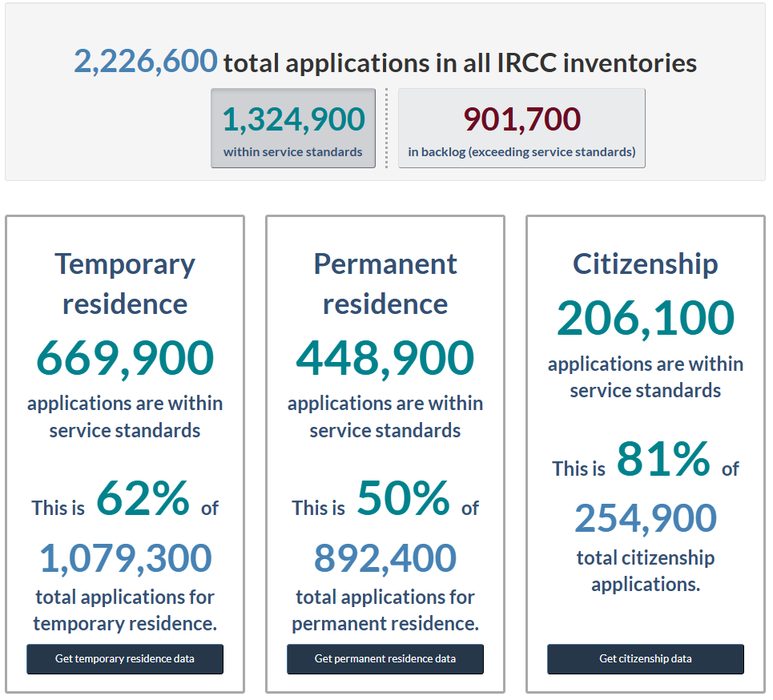Click 'total citizenship applications.' text
The height and width of the screenshot is (700, 773).
(646, 571)
